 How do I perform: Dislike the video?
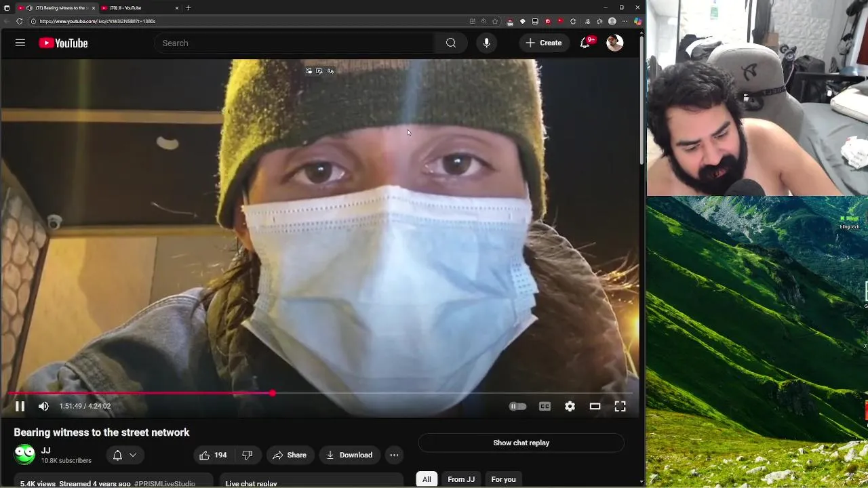point(248,455)
